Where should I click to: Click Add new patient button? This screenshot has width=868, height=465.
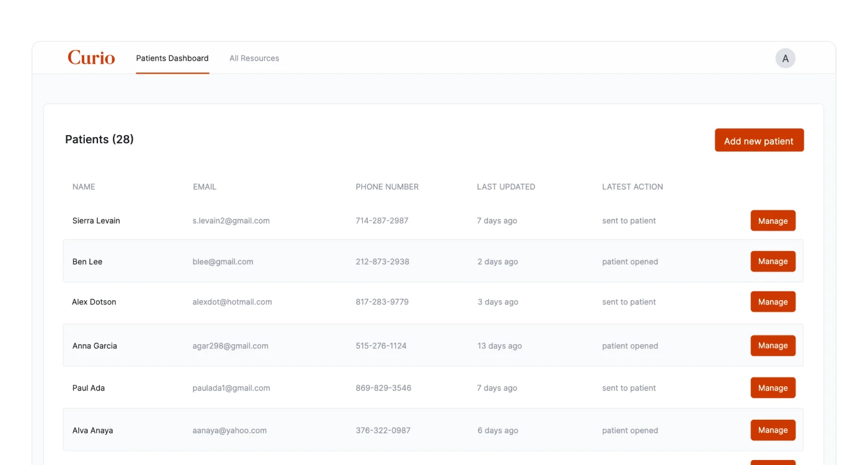click(x=759, y=141)
